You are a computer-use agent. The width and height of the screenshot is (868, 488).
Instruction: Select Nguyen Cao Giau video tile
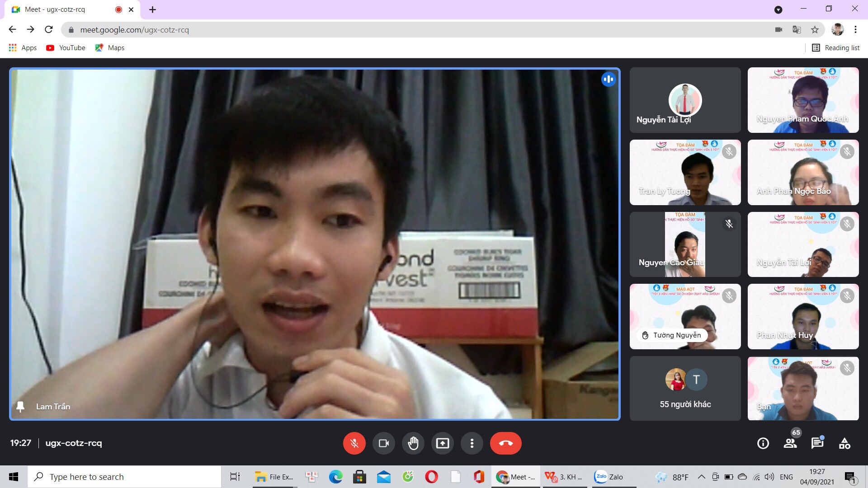tap(685, 244)
